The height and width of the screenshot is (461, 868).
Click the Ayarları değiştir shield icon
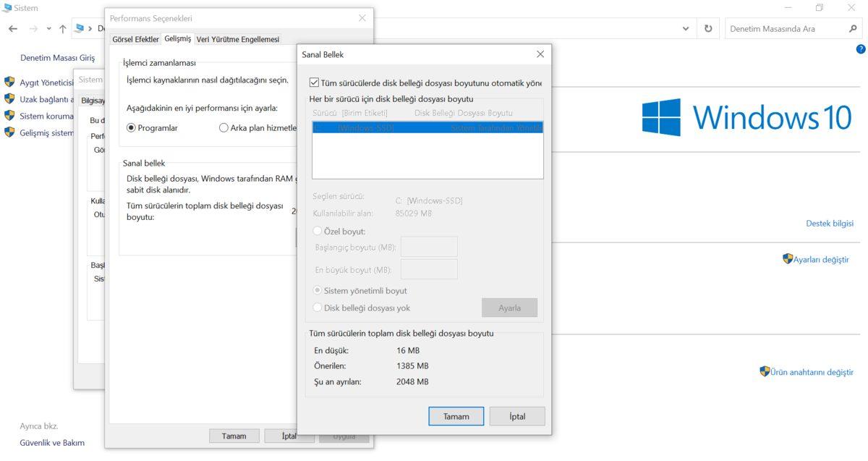click(x=788, y=257)
